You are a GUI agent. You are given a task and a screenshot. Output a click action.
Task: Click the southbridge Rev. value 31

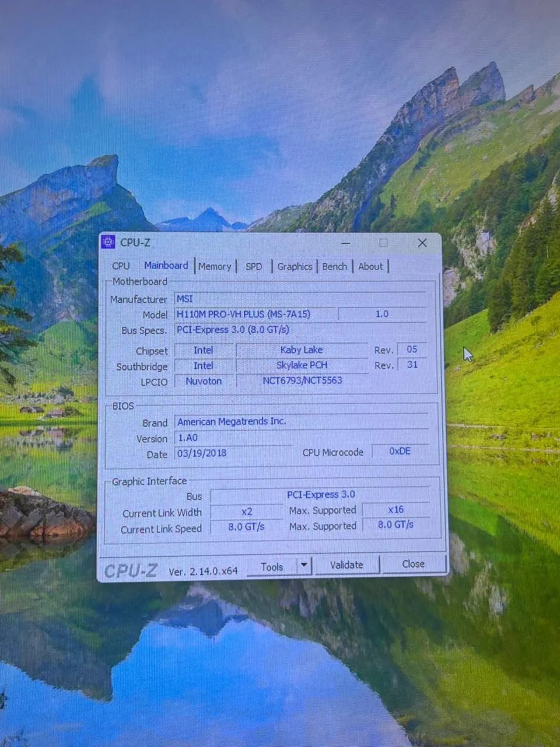pyautogui.click(x=412, y=364)
